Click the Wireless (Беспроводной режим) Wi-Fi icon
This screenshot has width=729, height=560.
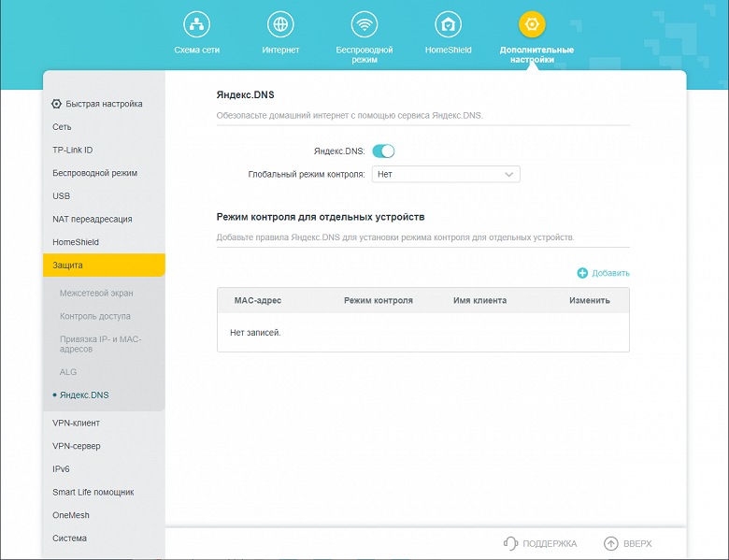(364, 24)
